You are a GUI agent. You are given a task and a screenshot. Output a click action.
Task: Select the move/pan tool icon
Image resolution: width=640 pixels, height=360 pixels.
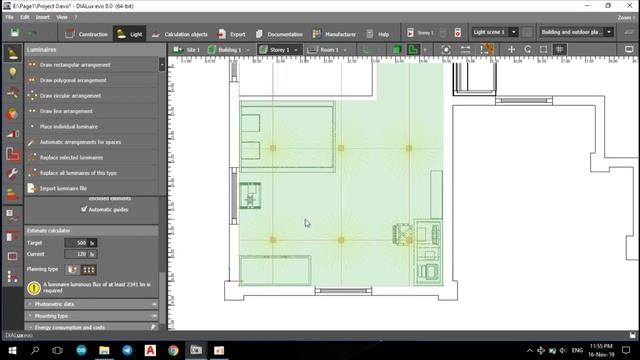pos(511,50)
